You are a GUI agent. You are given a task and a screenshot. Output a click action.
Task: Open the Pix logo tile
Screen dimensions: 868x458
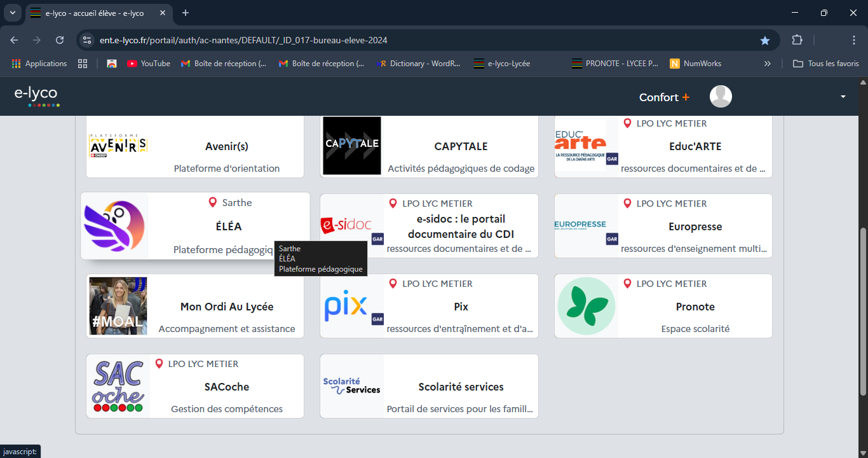point(346,306)
